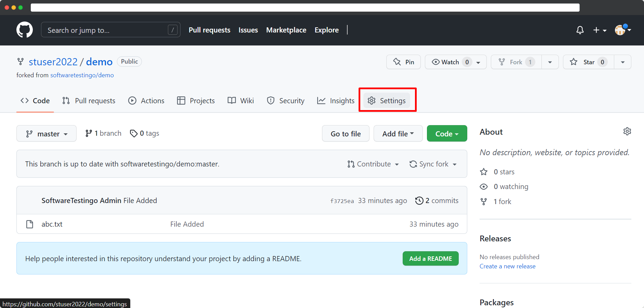Focus the Search or jump to field
The height and width of the screenshot is (308, 644).
point(111,30)
